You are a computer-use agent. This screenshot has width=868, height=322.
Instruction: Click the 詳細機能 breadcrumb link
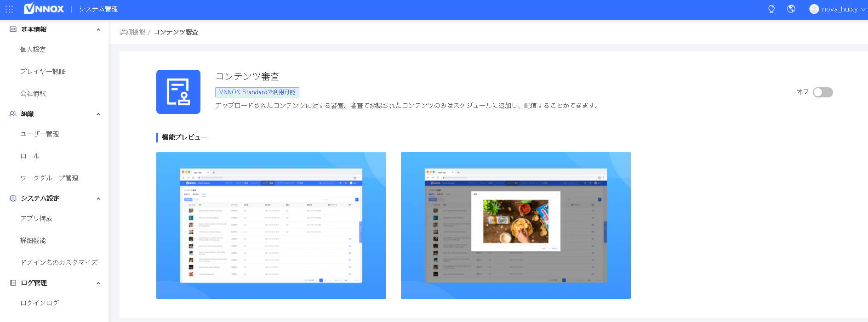point(132,32)
